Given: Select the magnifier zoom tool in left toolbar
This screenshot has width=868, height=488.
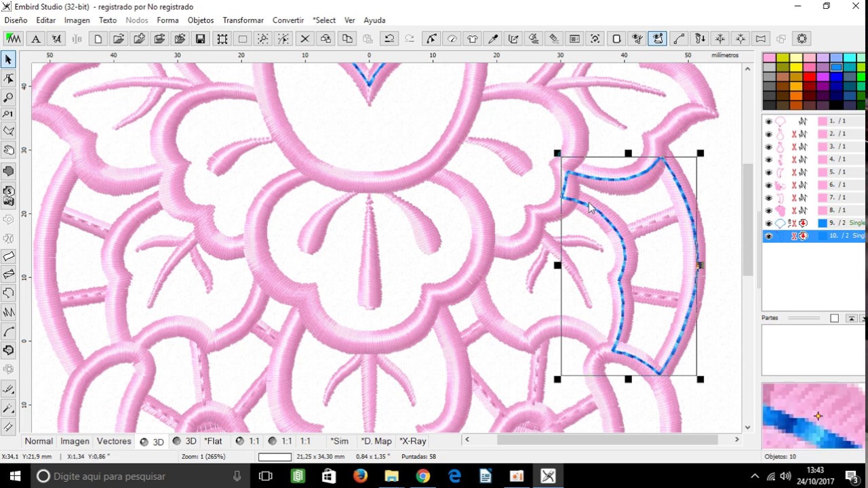Looking at the screenshot, I should [x=9, y=97].
